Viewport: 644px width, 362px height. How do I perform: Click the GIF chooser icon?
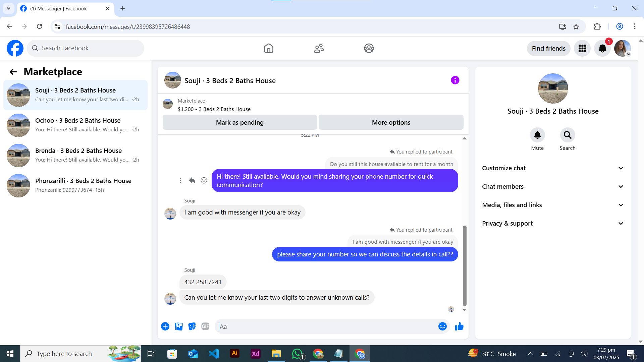pyautogui.click(x=205, y=326)
